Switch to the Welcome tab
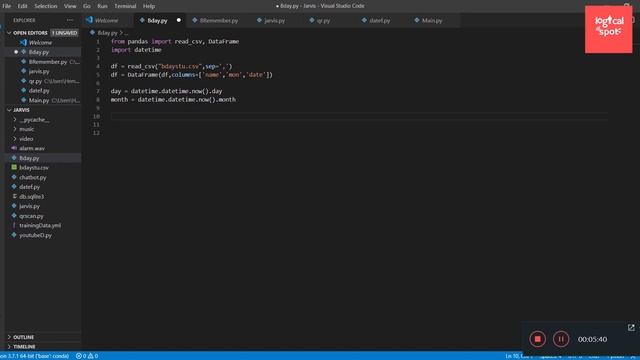Image resolution: width=640 pixels, height=360 pixels. [107, 20]
